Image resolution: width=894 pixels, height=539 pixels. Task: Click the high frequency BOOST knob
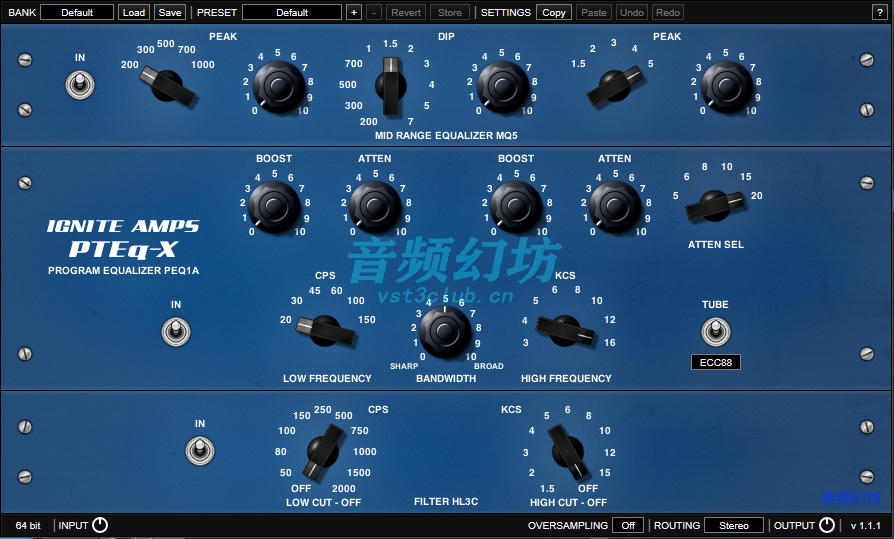click(516, 206)
